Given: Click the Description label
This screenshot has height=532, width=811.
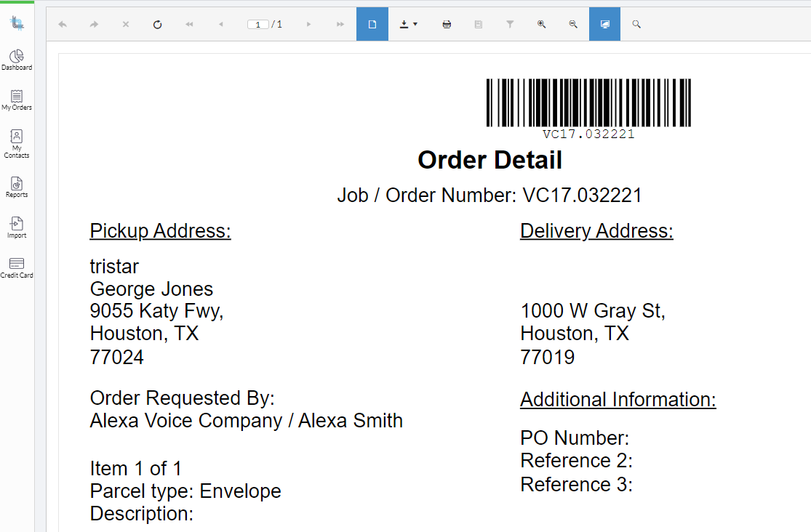Looking at the screenshot, I should pos(142,514).
